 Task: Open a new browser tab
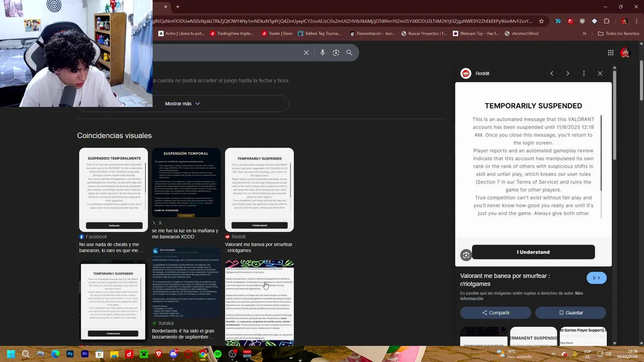pos(178,7)
